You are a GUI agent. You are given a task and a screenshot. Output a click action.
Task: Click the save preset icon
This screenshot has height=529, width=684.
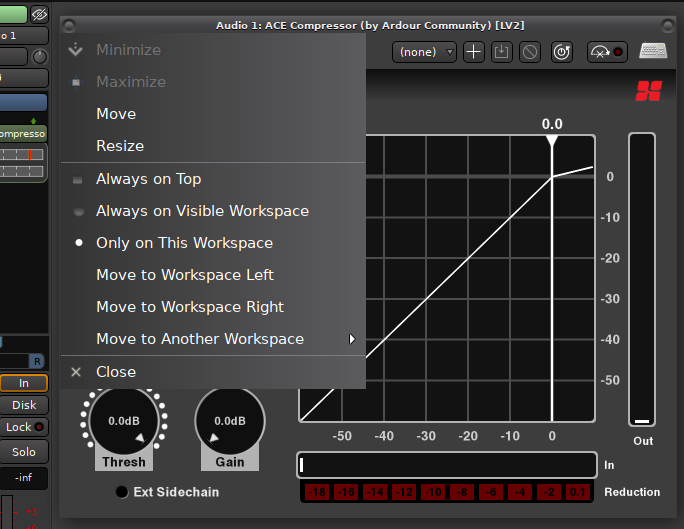[x=502, y=52]
